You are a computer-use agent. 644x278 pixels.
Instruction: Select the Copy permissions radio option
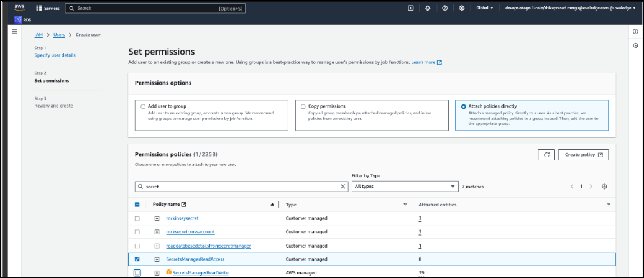303,106
